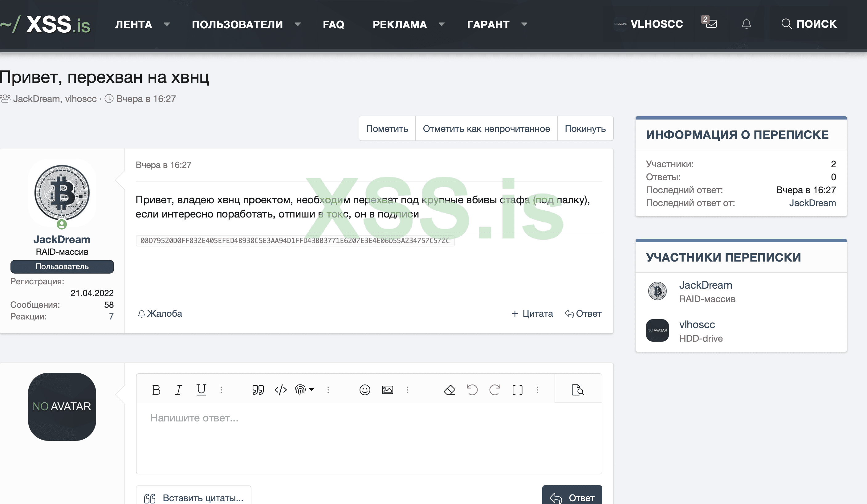Open the smiley emoji picker
Image resolution: width=867 pixels, height=504 pixels.
tap(365, 390)
